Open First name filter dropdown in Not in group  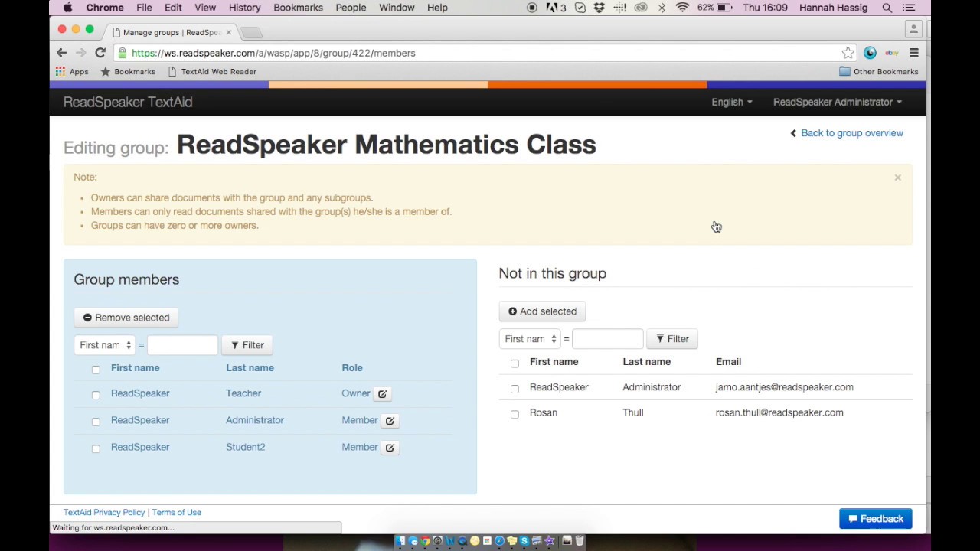coord(530,339)
